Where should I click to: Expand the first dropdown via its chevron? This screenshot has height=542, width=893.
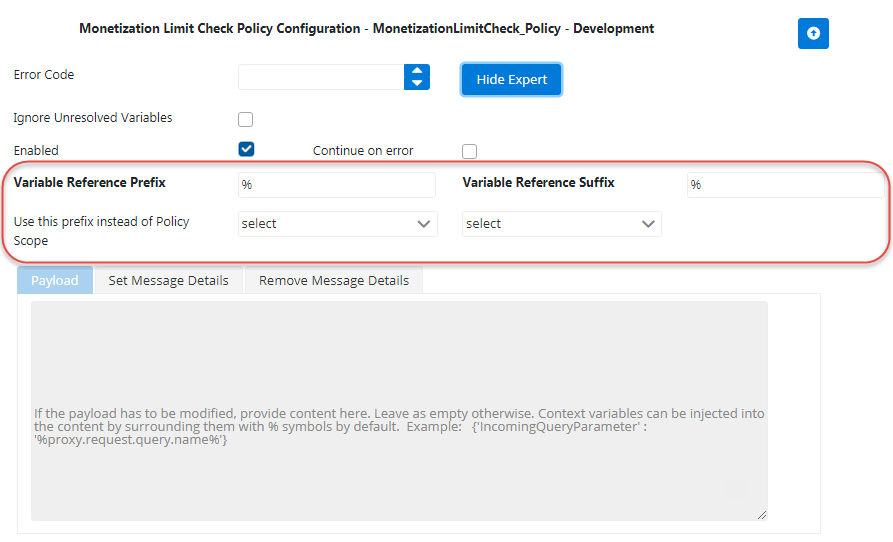click(423, 224)
